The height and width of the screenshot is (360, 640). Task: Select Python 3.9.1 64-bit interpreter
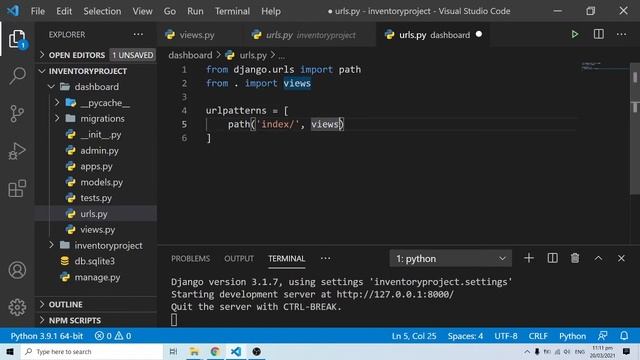(47, 336)
